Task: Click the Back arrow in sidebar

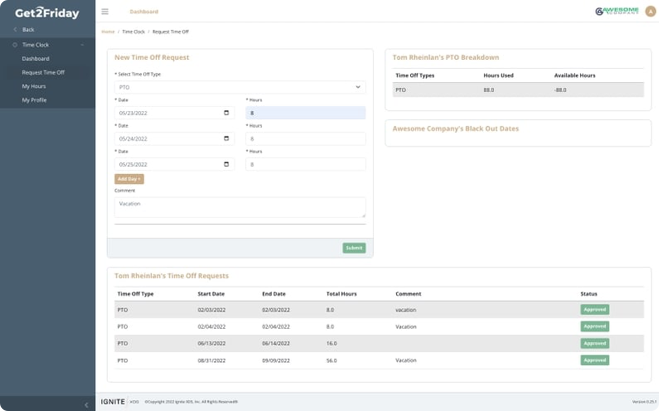Action: click(x=15, y=29)
